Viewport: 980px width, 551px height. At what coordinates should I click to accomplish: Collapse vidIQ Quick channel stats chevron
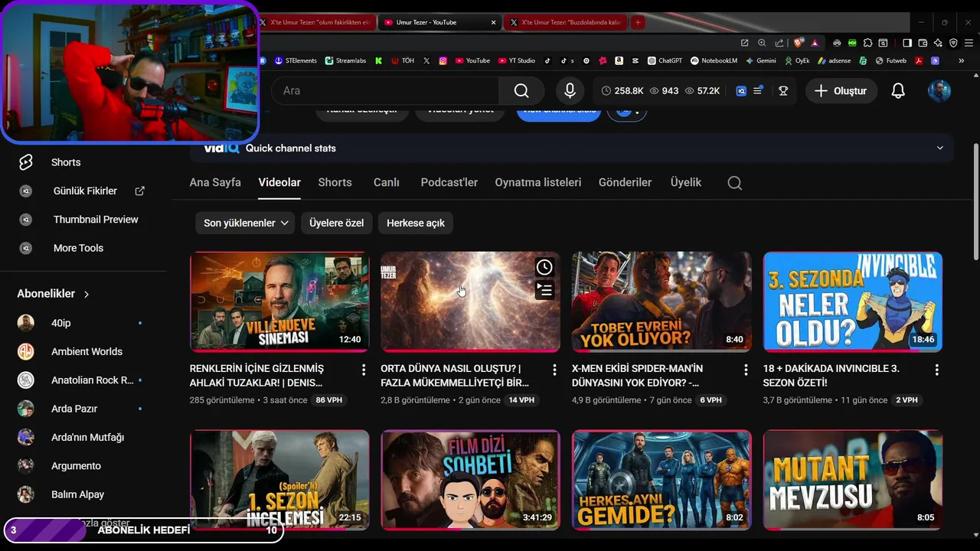939,148
